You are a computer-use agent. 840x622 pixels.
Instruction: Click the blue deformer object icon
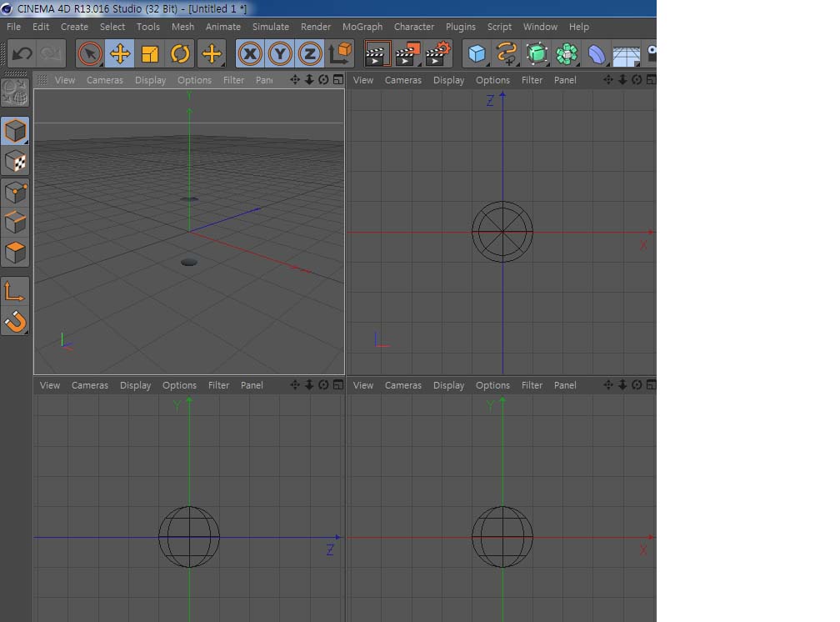click(597, 53)
